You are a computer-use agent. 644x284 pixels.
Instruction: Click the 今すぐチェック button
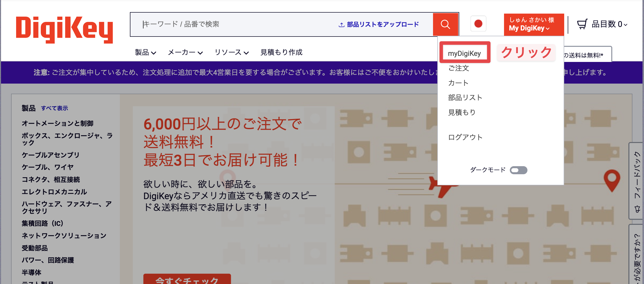187,279
